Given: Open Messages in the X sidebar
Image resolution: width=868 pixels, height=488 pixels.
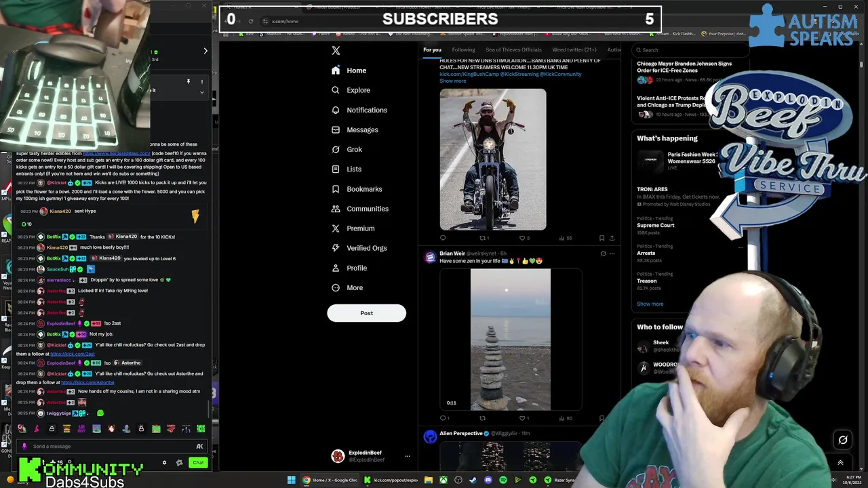Looking at the screenshot, I should [355, 129].
